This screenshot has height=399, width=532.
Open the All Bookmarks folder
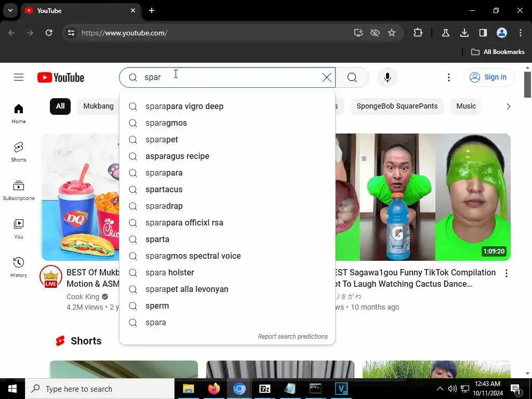(498, 52)
